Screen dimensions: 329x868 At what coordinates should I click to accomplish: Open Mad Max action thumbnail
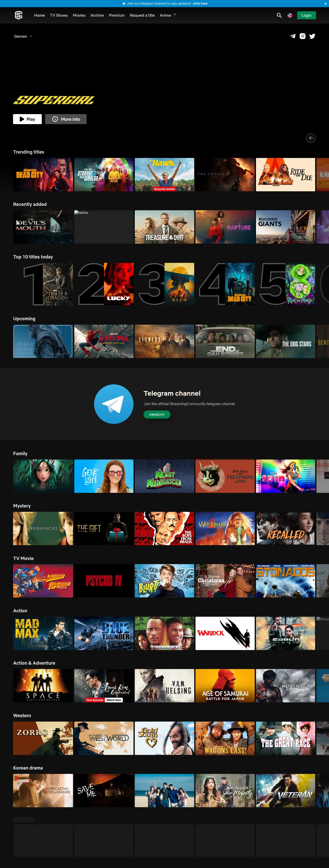click(x=43, y=633)
